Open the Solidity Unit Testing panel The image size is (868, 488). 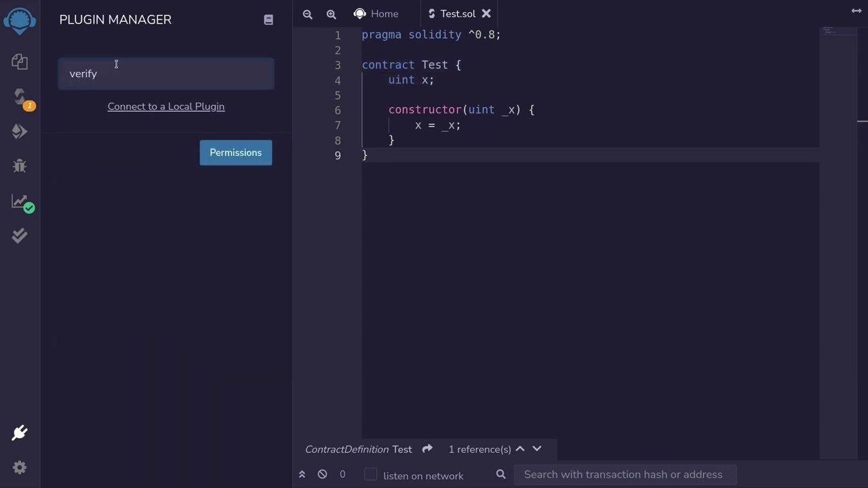[19, 235]
